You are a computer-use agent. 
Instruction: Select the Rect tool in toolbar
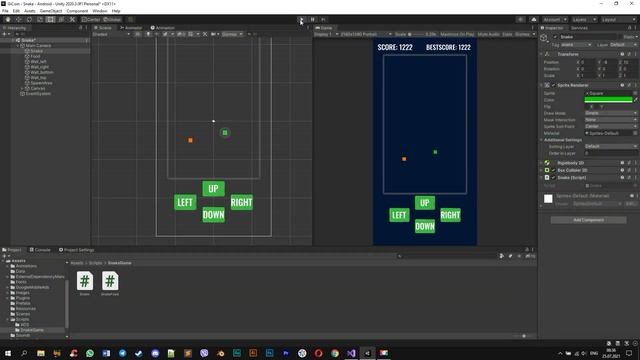tap(50, 20)
